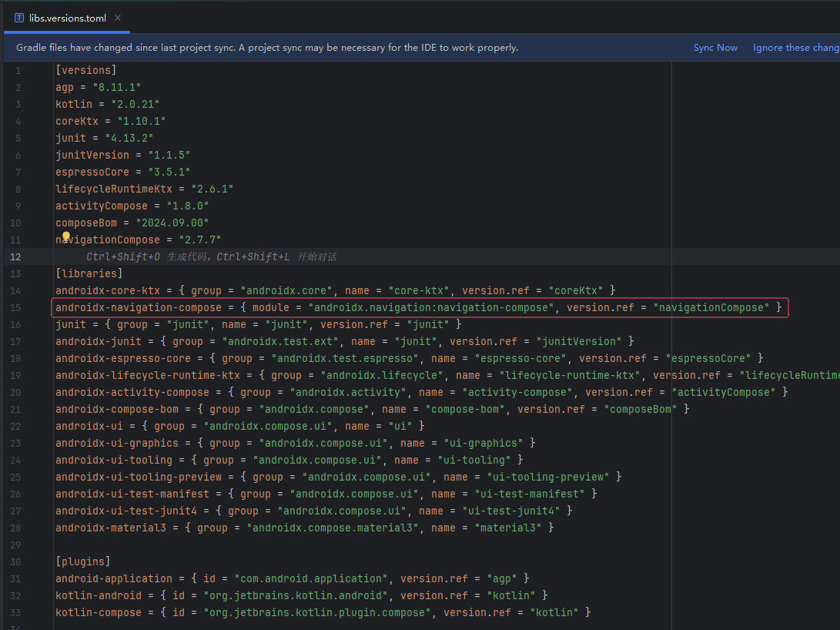Click the [plugins] section header
The width and height of the screenshot is (840, 630).
point(83,562)
